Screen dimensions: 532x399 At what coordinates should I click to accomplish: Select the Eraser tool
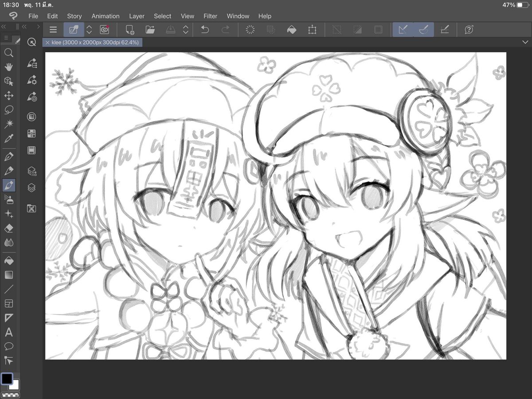[8, 228]
